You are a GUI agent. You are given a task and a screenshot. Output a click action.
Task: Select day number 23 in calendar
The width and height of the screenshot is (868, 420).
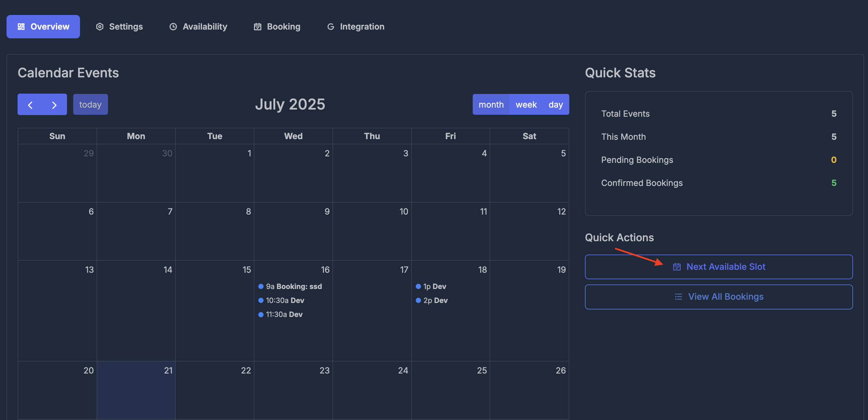pyautogui.click(x=324, y=371)
